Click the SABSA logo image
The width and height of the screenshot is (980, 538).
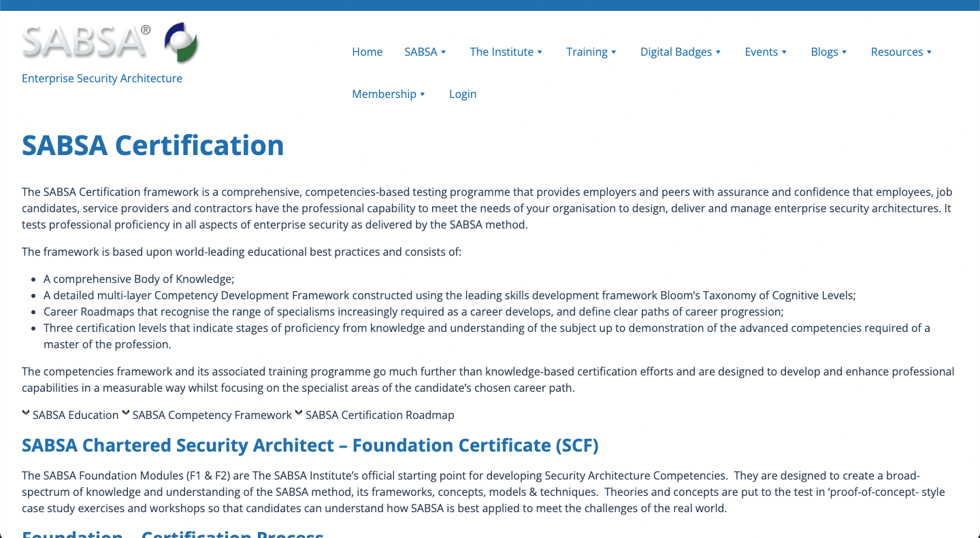110,42
